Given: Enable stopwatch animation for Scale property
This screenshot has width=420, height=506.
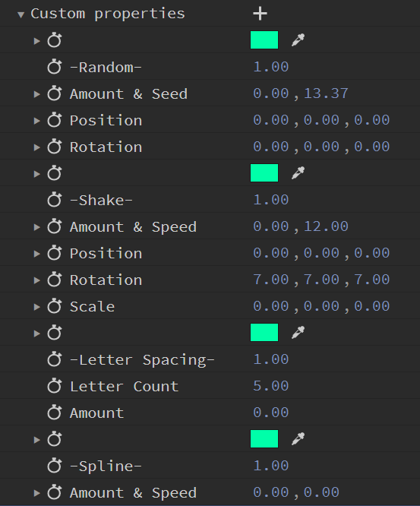Looking at the screenshot, I should [54, 306].
